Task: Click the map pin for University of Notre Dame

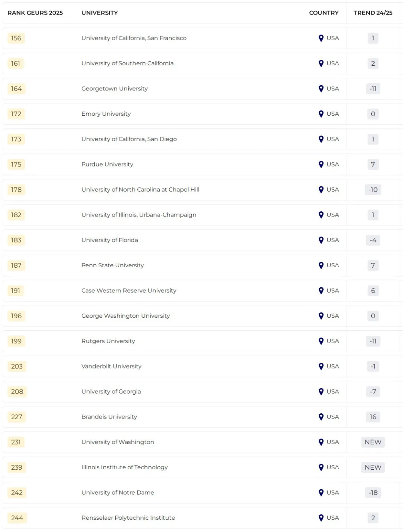Action: pyautogui.click(x=321, y=493)
